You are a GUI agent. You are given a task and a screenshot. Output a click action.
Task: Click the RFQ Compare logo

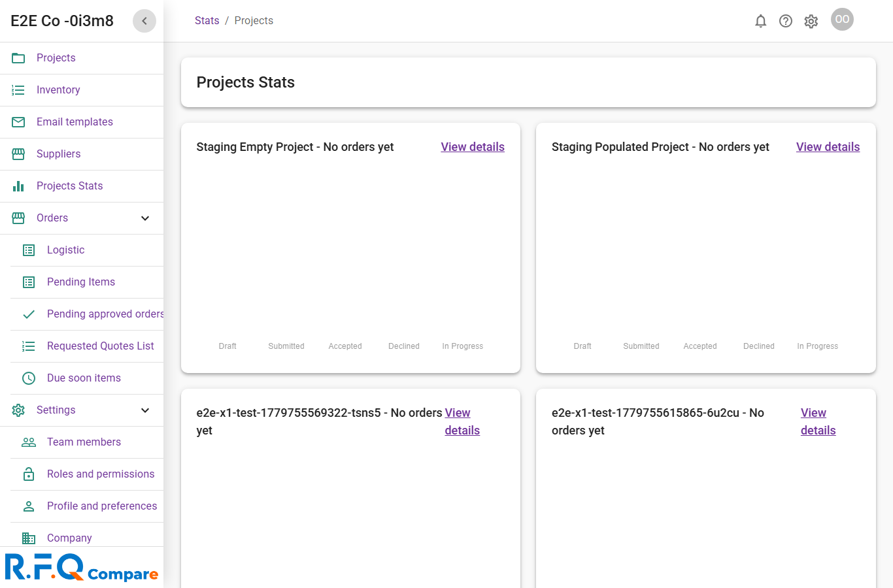click(82, 567)
